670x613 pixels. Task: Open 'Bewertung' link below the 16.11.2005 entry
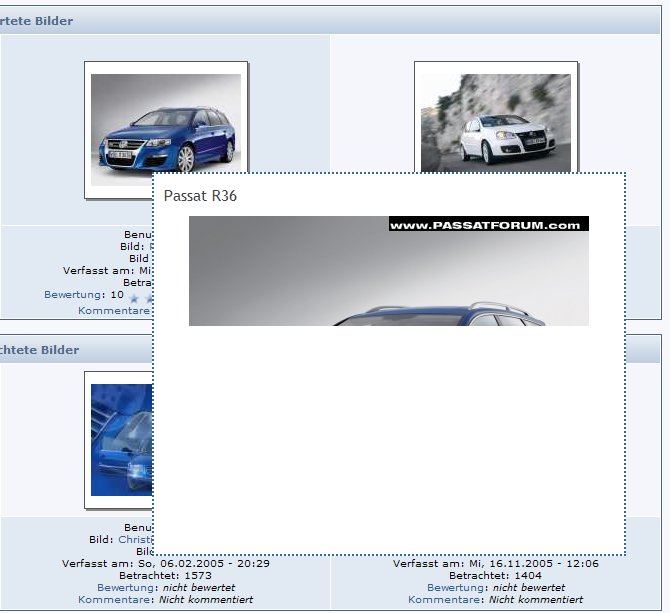[x=455, y=588]
